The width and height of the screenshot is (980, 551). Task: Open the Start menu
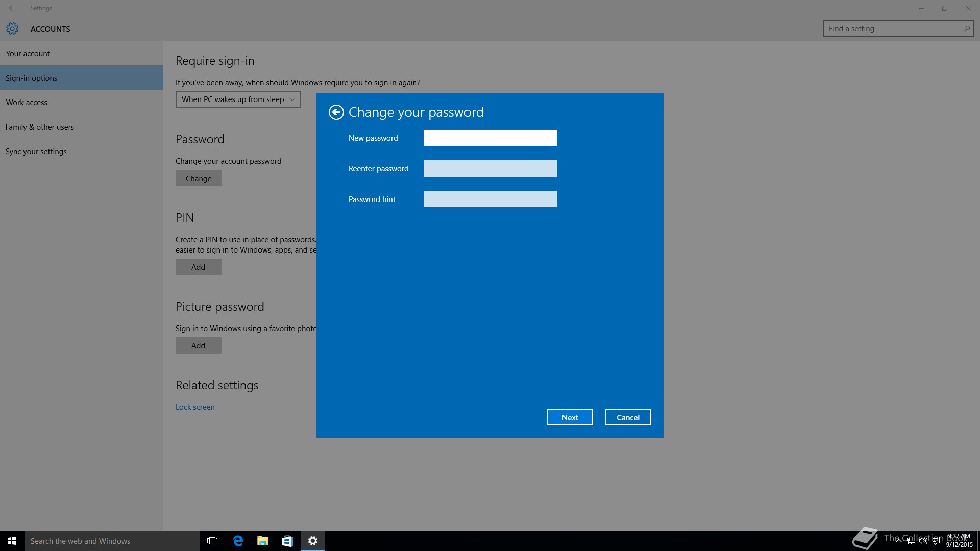coord(12,541)
